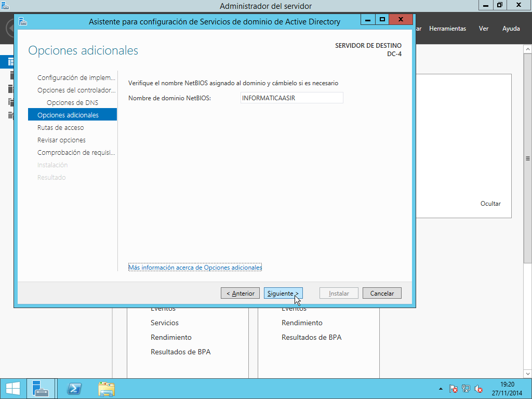Show hidden tray icons arrow
This screenshot has width=532, height=399.
click(x=441, y=389)
